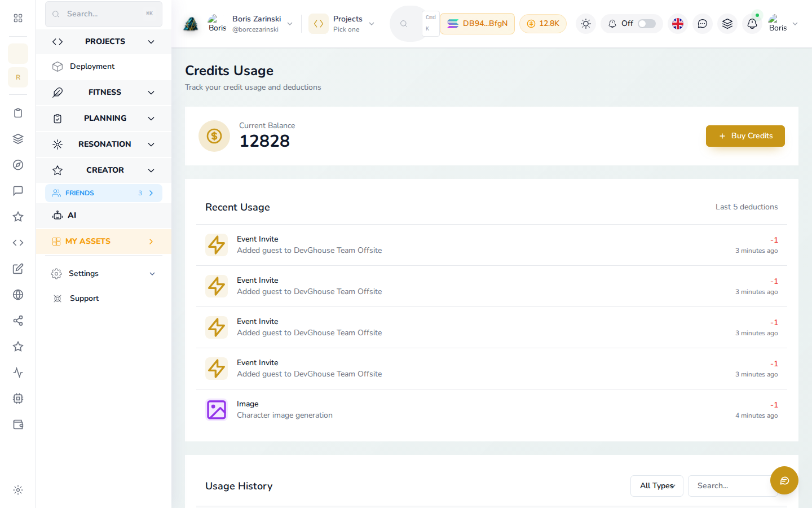Open the MY ASSETS sidebar item

[104, 242]
